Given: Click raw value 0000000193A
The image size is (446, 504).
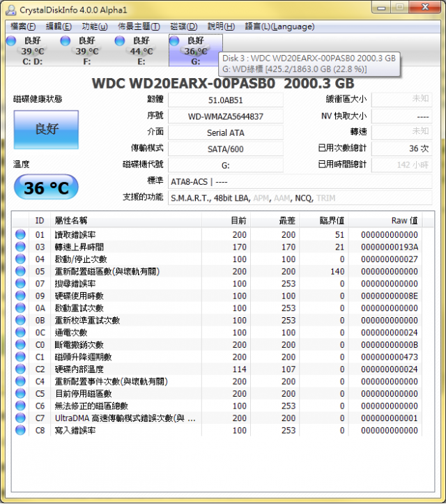Looking at the screenshot, I should [390, 247].
